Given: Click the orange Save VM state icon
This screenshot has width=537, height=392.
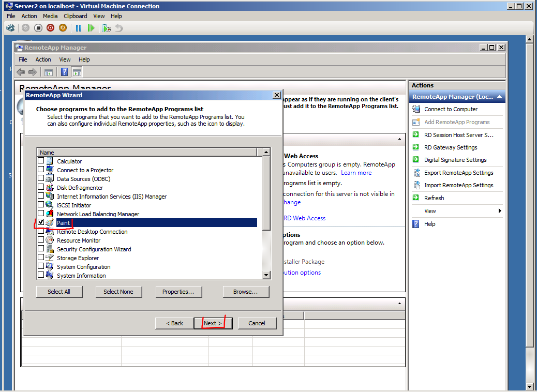Looking at the screenshot, I should 63,28.
